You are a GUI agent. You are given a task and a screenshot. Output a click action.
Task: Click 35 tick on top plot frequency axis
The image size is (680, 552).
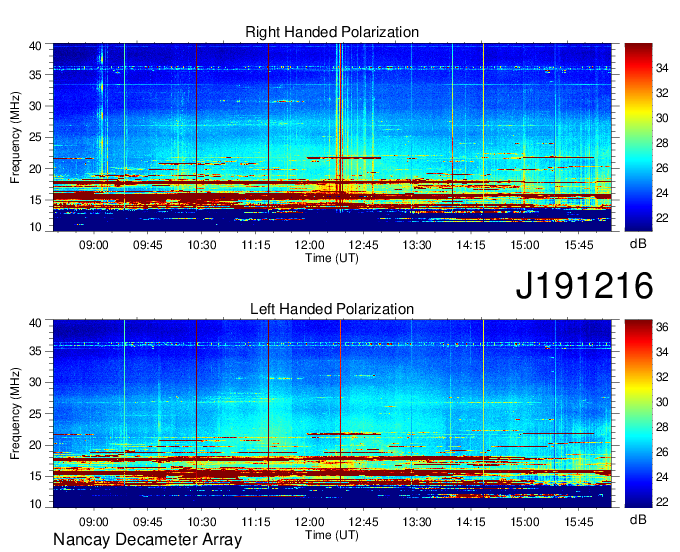point(35,75)
